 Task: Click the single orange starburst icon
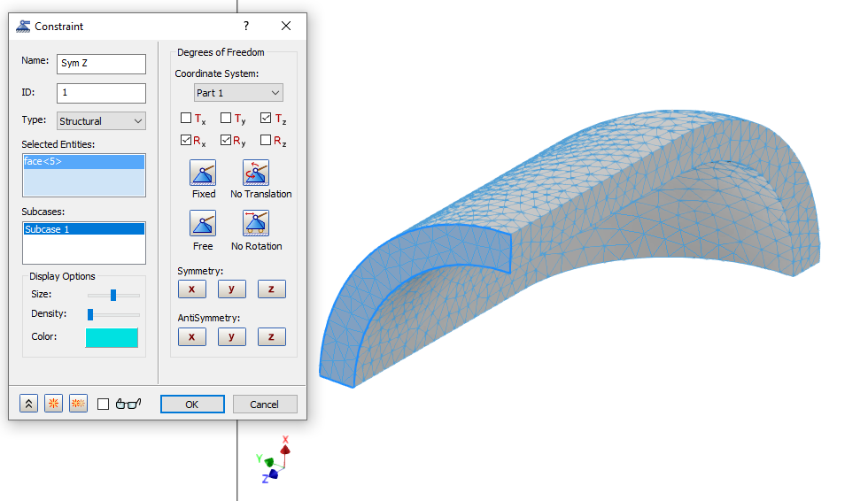(x=54, y=404)
